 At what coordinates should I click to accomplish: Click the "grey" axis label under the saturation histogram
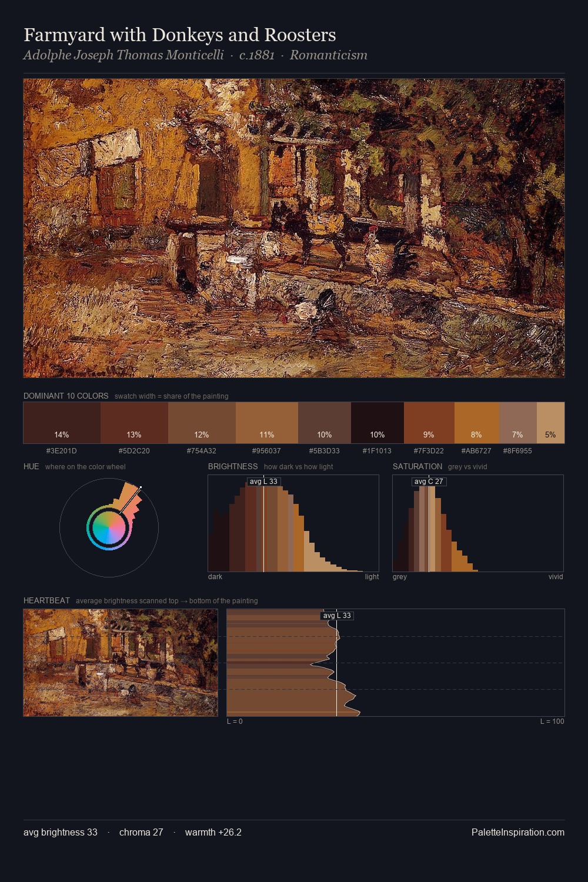coord(400,577)
